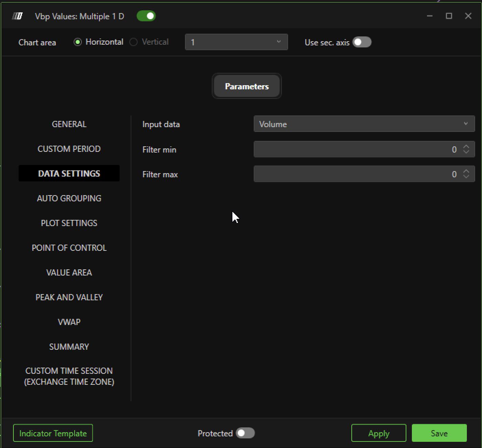Switch to Custom Period section

click(69, 149)
